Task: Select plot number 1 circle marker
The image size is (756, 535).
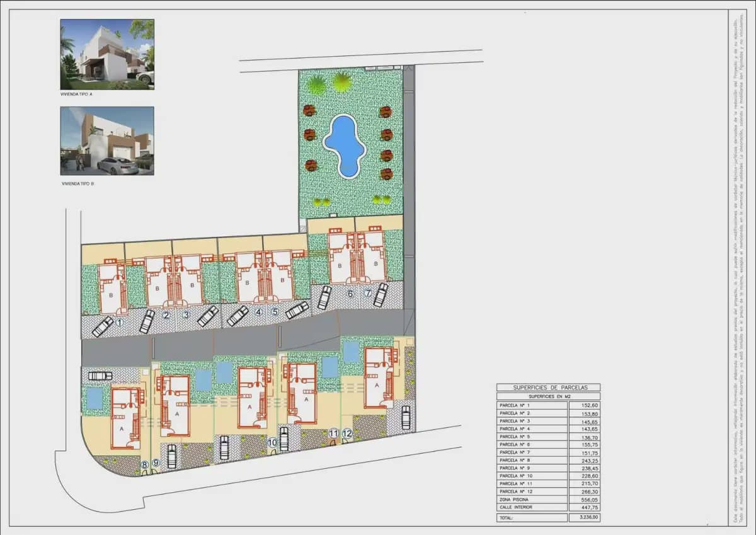Action: coord(118,322)
